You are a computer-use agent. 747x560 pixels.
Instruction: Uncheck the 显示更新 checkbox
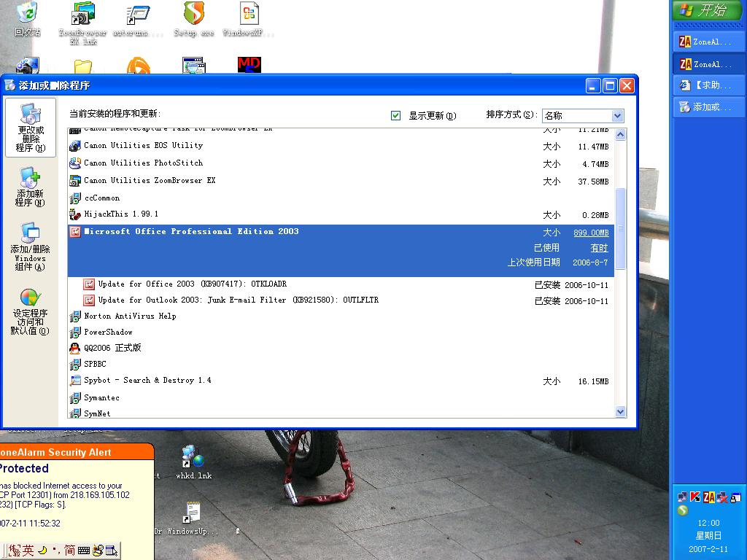[x=395, y=115]
